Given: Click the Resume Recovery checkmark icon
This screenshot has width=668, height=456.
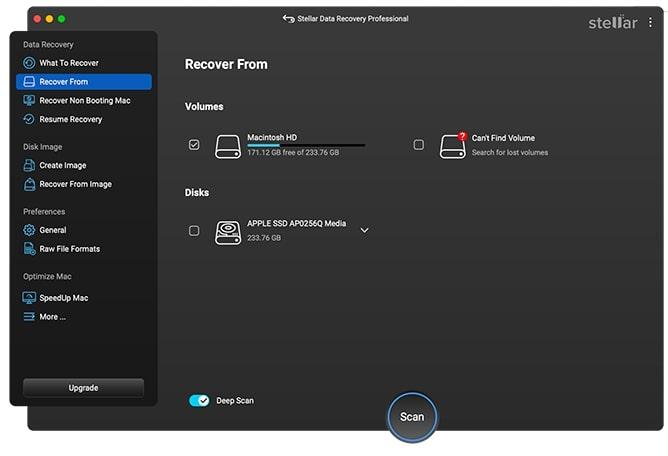Looking at the screenshot, I should pos(29,119).
